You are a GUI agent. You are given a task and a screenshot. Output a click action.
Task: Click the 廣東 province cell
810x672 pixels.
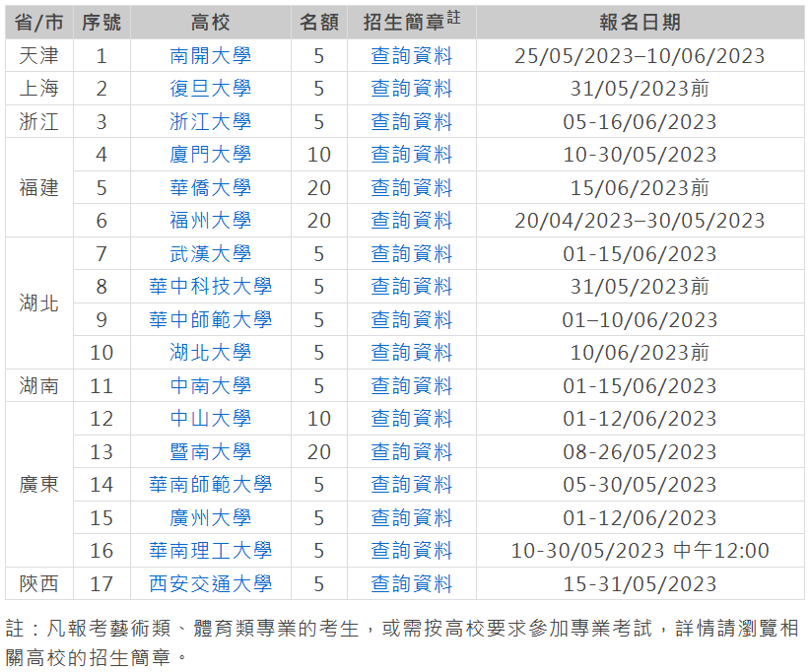tap(39, 485)
